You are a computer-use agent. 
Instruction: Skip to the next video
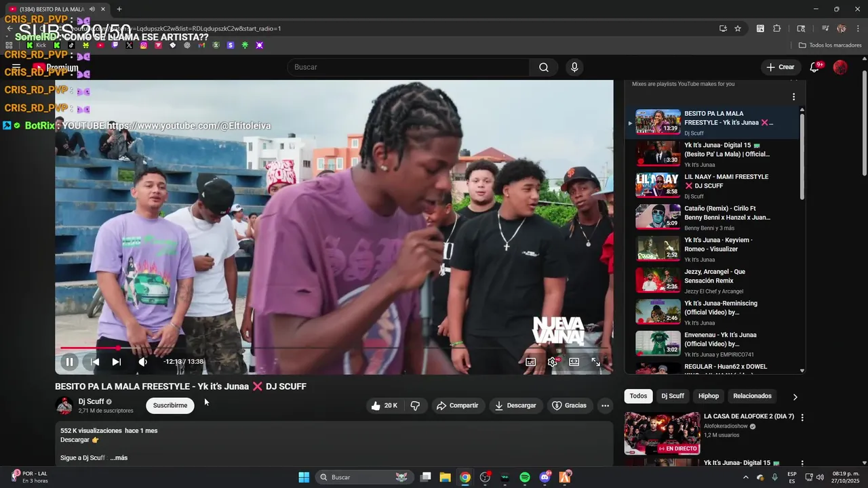click(x=117, y=362)
